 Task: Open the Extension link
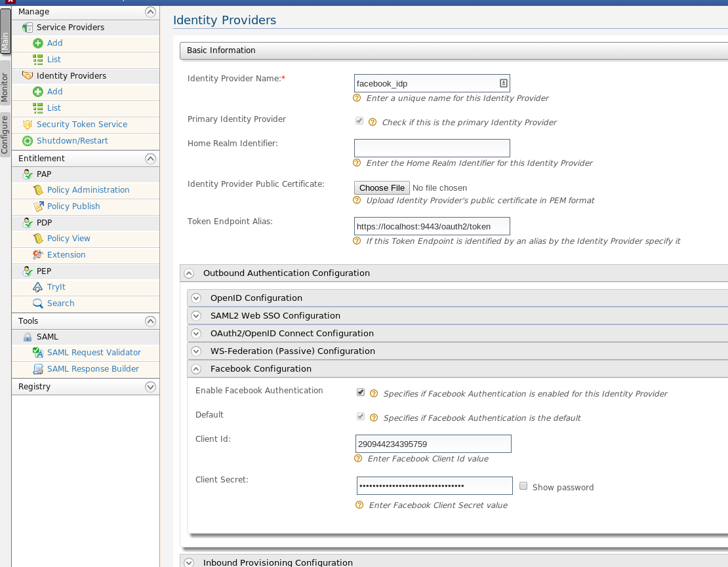(66, 255)
